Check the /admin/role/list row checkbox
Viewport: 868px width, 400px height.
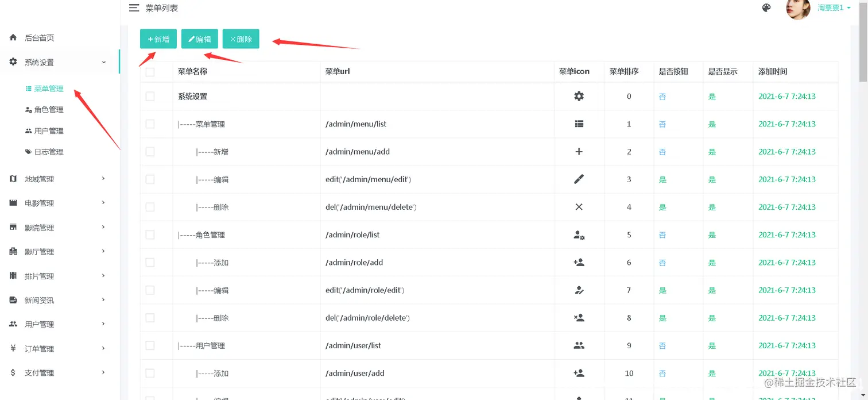click(x=150, y=234)
